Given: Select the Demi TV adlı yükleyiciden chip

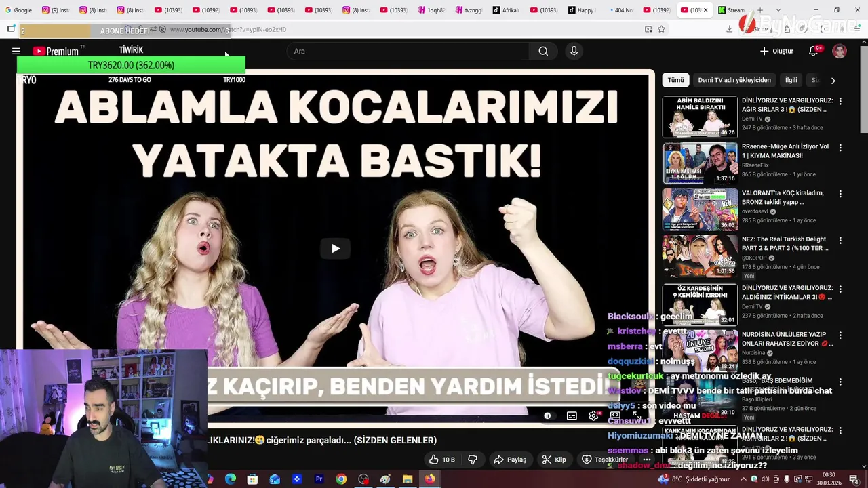Looking at the screenshot, I should click(x=734, y=80).
